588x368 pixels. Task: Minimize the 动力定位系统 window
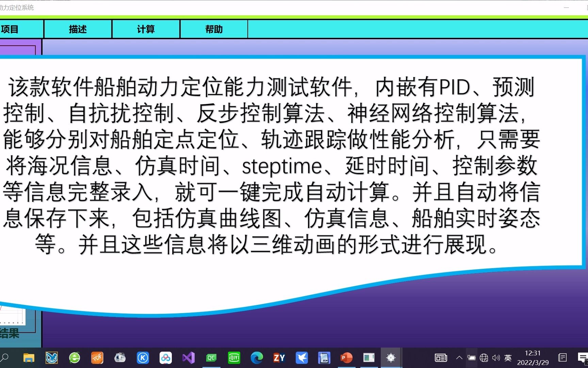pyautogui.click(x=567, y=7)
